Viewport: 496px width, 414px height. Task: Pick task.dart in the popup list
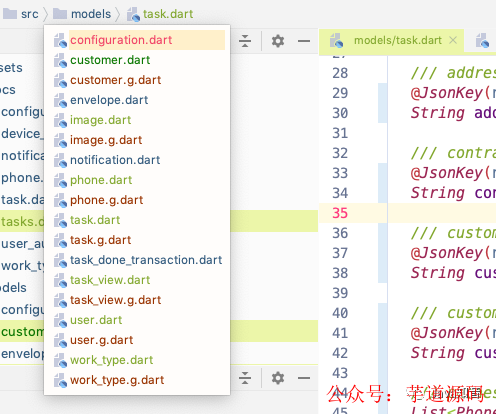(95, 220)
